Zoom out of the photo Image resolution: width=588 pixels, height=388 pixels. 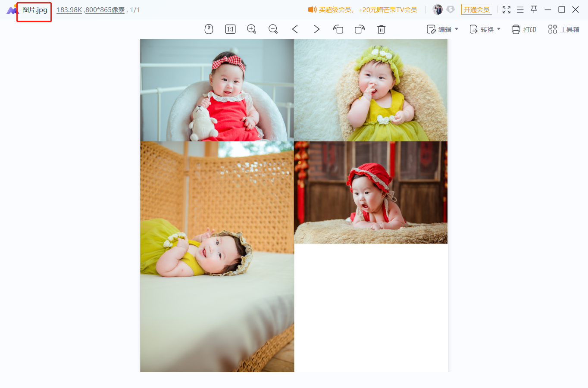tap(273, 29)
